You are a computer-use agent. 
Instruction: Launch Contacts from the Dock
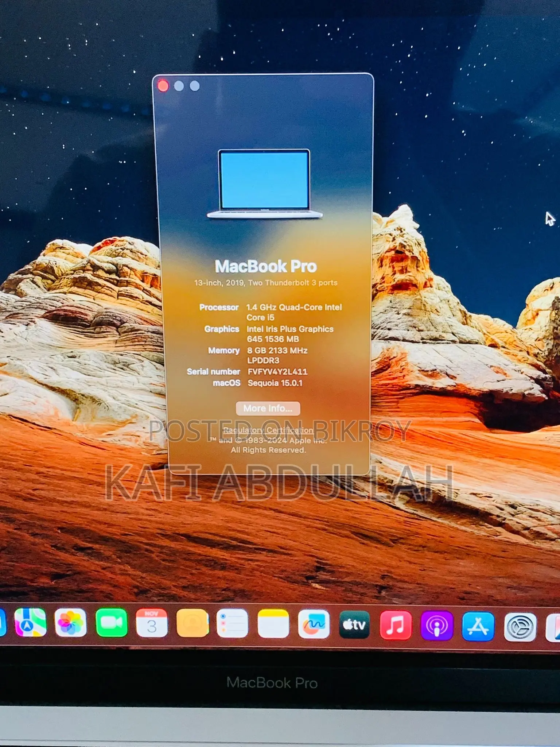[192, 623]
